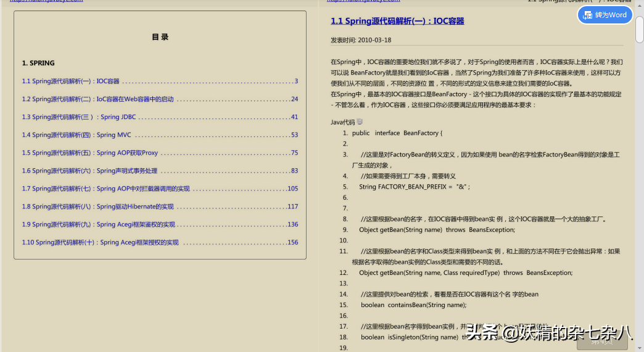Click the 转为Word button
The image size is (644, 352).
(x=605, y=15)
